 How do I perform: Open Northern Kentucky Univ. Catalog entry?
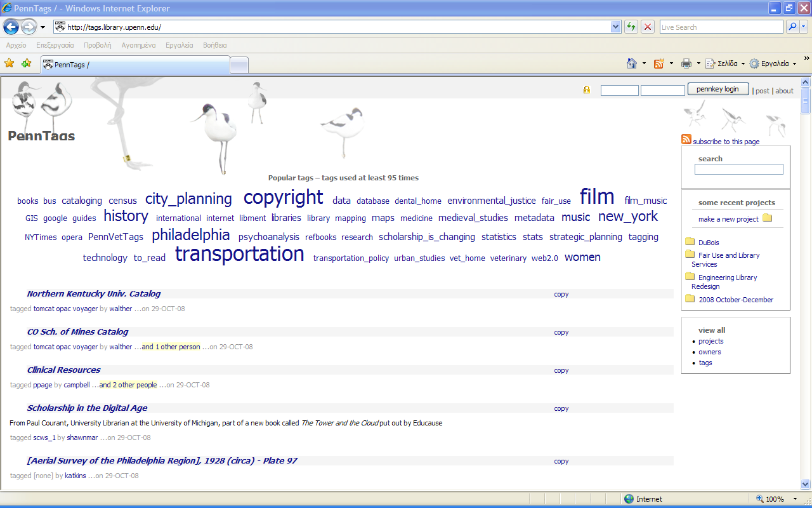coord(94,293)
